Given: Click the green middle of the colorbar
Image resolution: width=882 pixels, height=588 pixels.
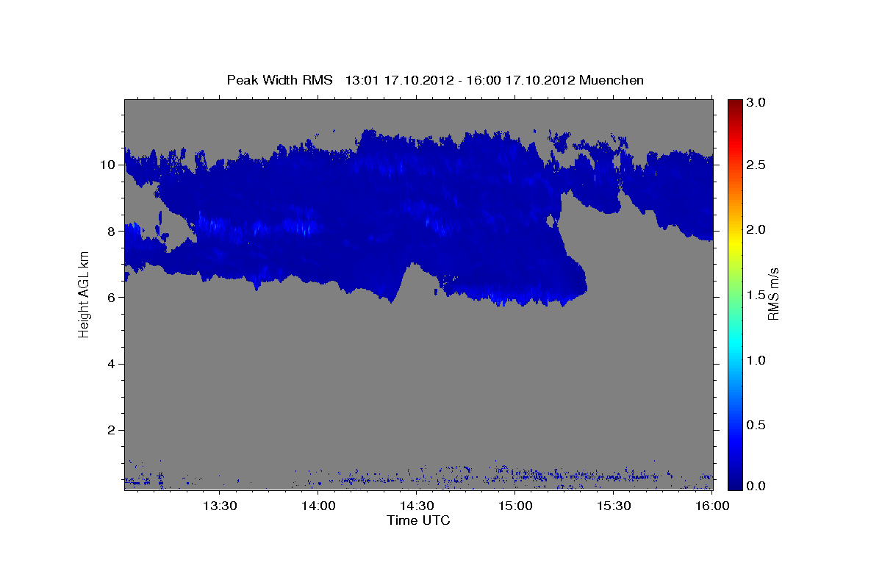Looking at the screenshot, I should 735,294.
